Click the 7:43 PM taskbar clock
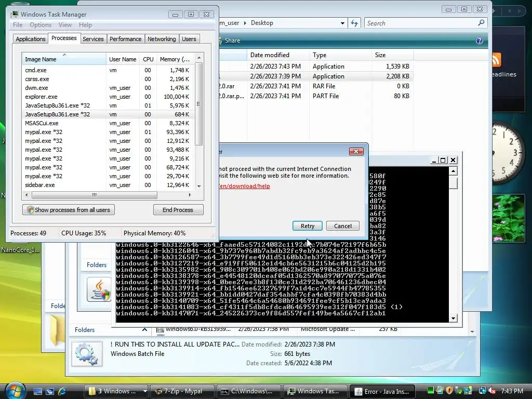Viewport: 532px width, 399px height. click(x=512, y=391)
